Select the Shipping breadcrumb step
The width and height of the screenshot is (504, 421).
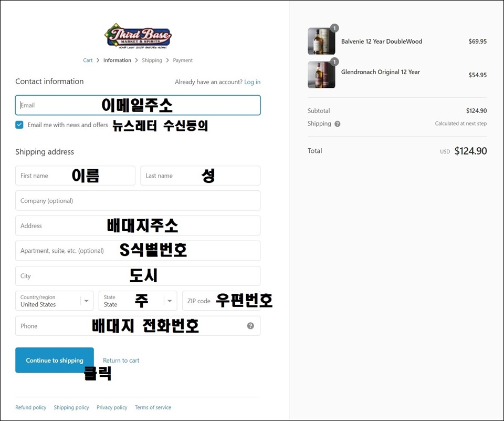(x=152, y=60)
